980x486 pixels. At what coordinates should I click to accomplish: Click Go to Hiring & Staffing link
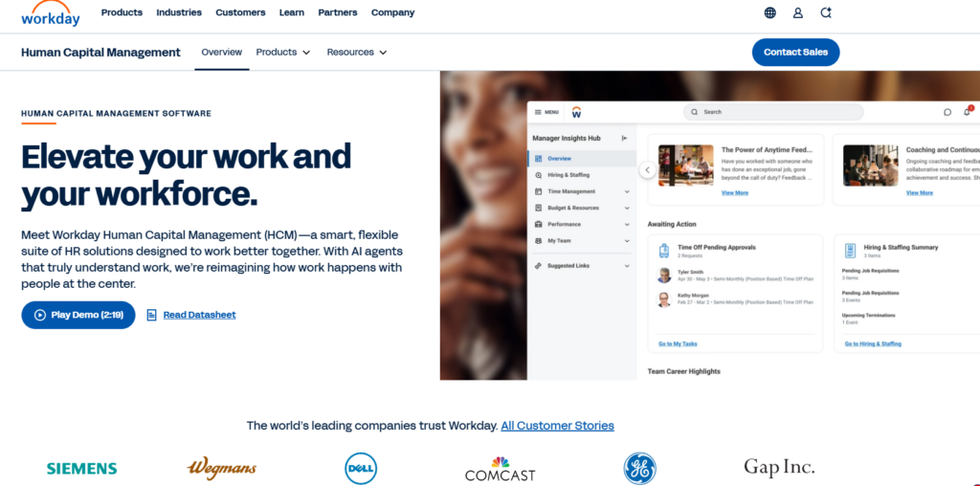tap(873, 343)
